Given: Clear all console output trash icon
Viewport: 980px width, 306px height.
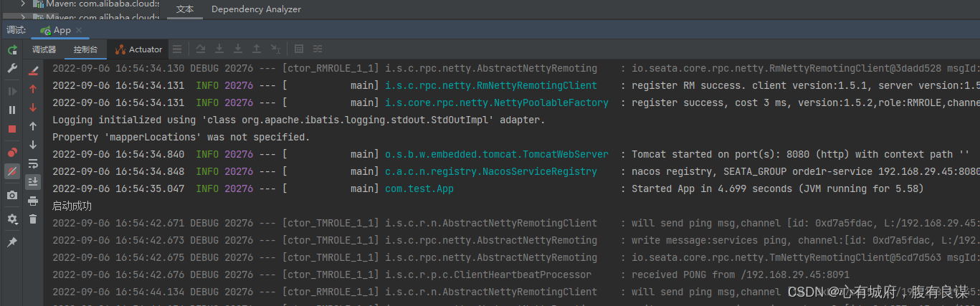Looking at the screenshot, I should 33,219.
